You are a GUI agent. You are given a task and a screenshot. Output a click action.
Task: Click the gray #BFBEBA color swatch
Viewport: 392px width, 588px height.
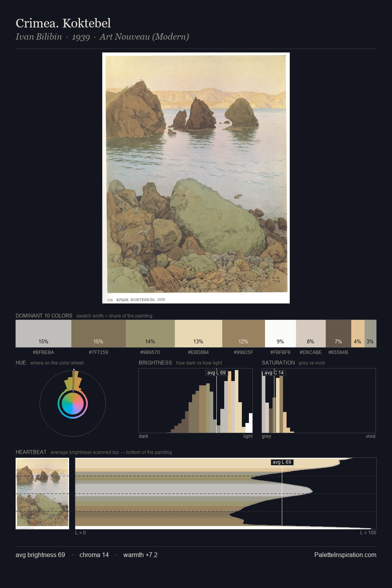(x=44, y=334)
